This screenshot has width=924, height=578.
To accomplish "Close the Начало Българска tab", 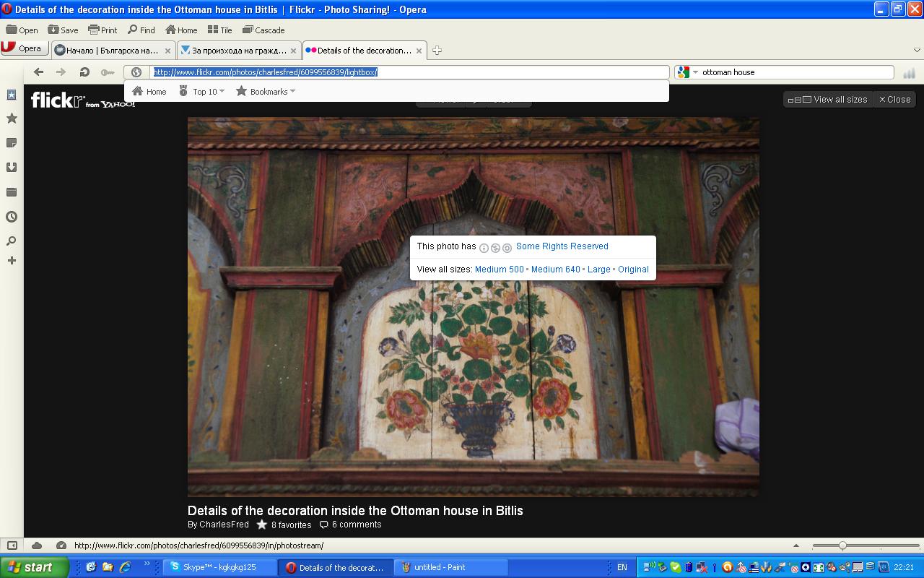I will pos(168,51).
